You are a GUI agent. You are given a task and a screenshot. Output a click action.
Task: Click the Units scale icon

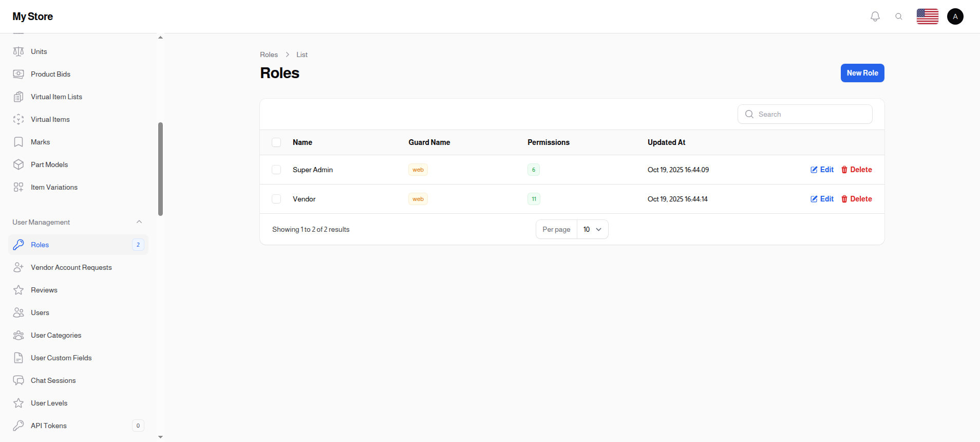tap(18, 51)
